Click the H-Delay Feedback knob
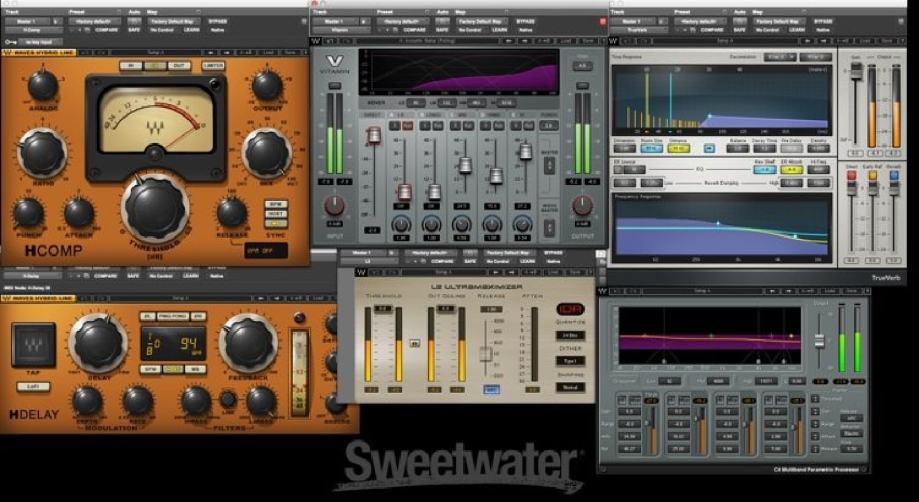 click(x=249, y=343)
